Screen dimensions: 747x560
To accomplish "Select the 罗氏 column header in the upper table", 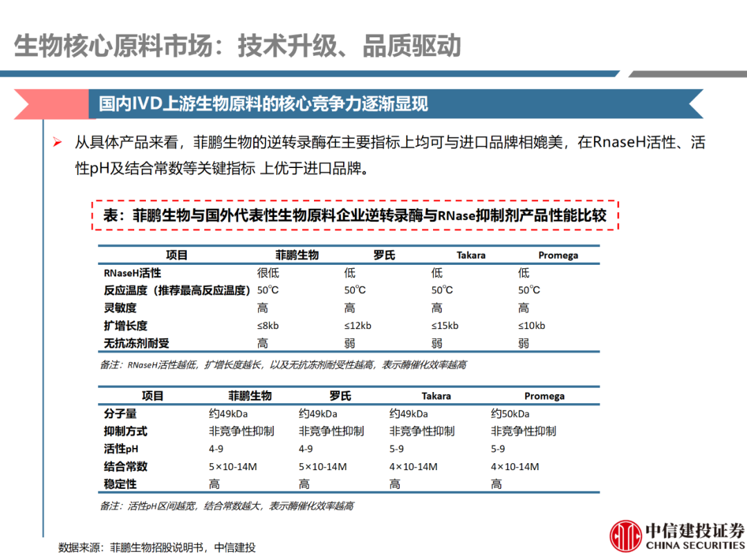I will coord(384,255).
